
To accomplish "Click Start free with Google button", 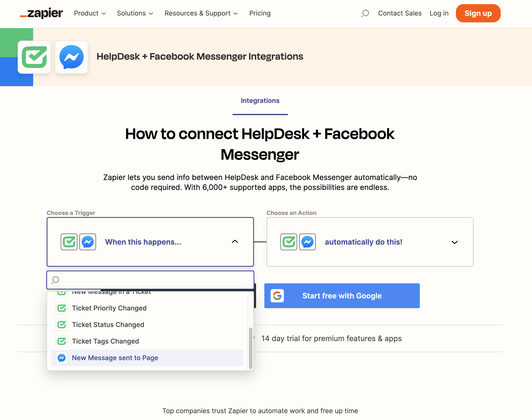I will point(341,296).
